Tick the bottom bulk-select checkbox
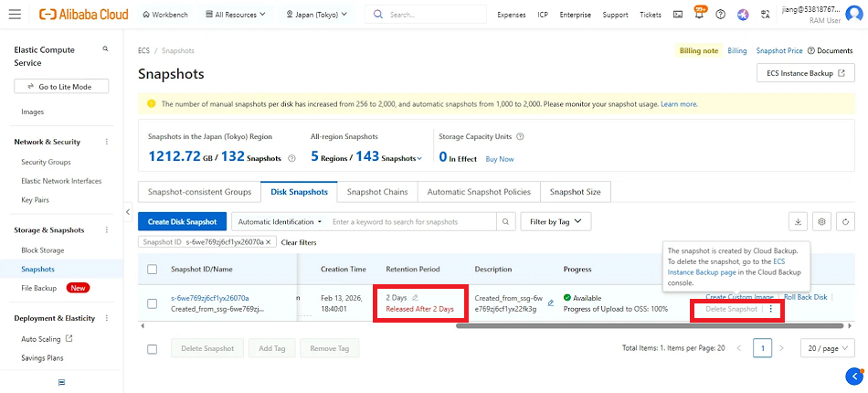 [153, 348]
